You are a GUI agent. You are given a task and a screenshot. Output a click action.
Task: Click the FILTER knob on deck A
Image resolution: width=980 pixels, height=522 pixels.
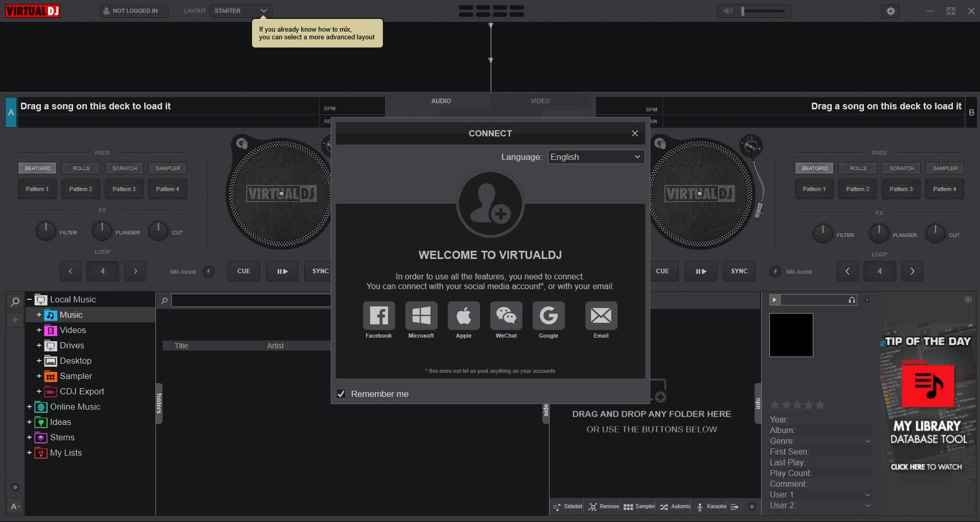click(45, 231)
